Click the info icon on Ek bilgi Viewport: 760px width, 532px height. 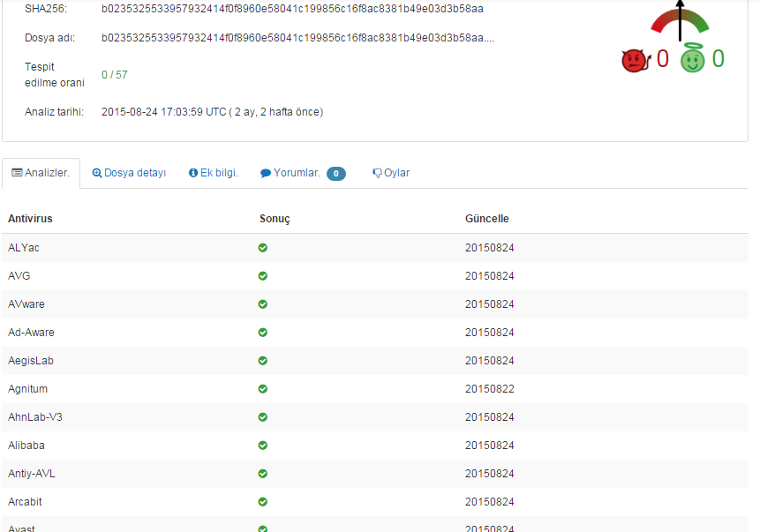click(193, 173)
